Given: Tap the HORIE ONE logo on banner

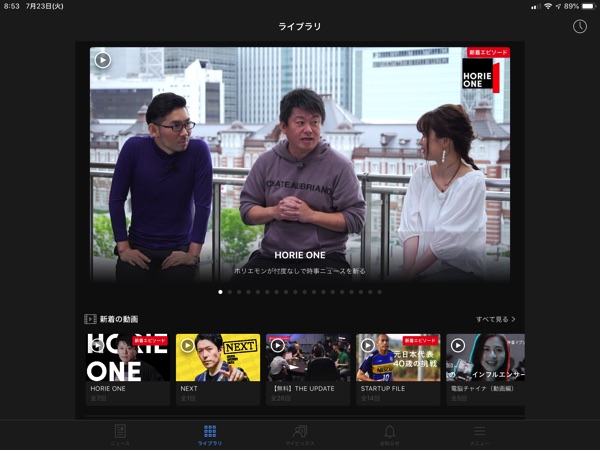Looking at the screenshot, I should click(x=480, y=76).
